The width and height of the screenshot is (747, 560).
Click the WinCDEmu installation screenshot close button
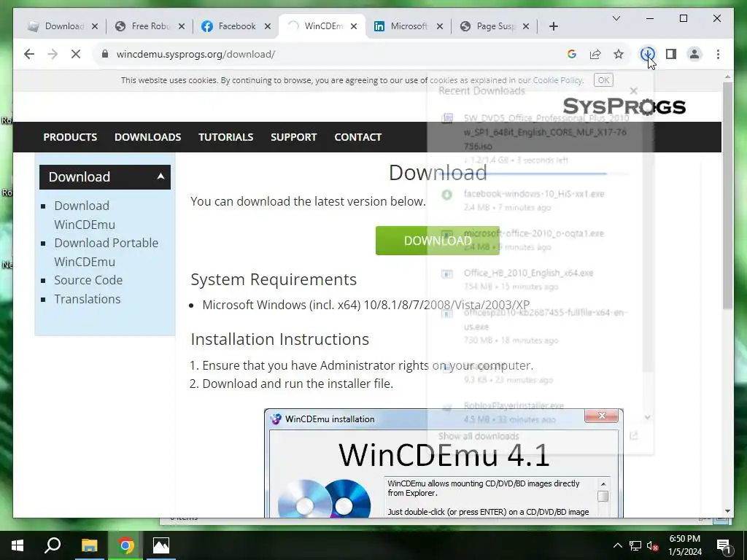pos(601,416)
